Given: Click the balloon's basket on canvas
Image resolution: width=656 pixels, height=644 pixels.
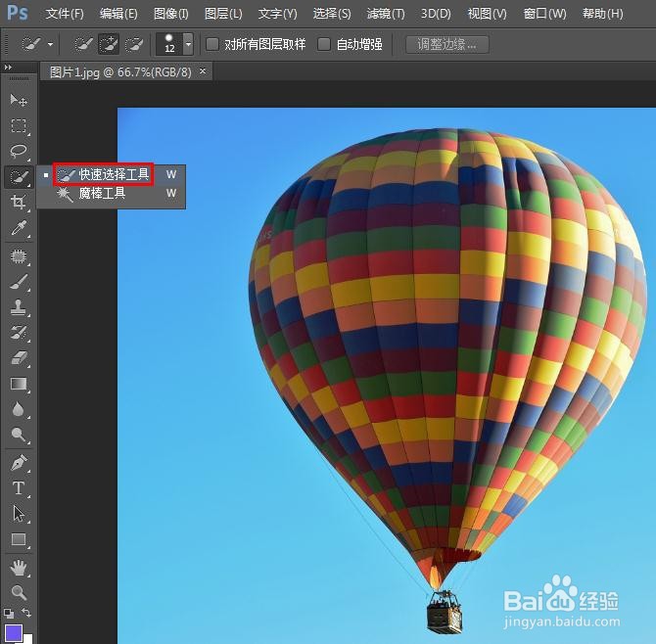Looking at the screenshot, I should coord(445,613).
